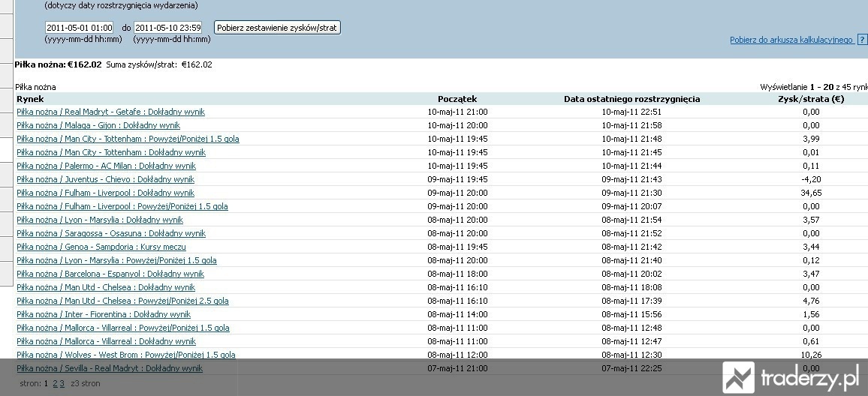Viewport: 868px width, 396px height.
Task: Click the help question mark icon
Action: click(x=862, y=40)
